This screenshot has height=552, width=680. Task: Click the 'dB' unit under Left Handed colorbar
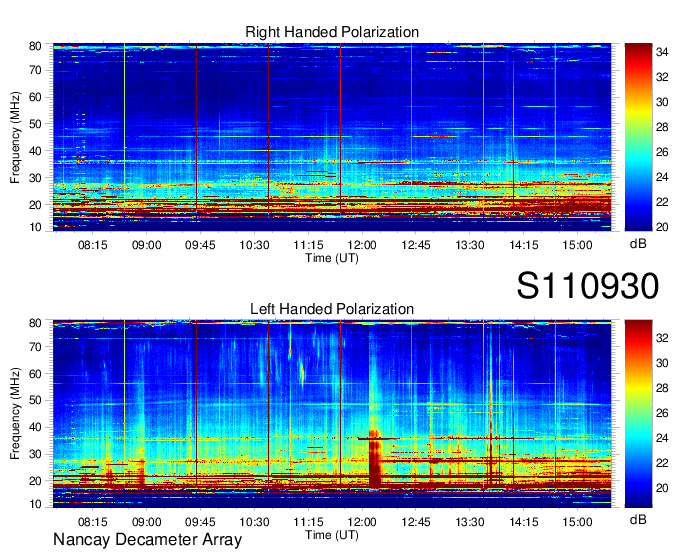(638, 519)
